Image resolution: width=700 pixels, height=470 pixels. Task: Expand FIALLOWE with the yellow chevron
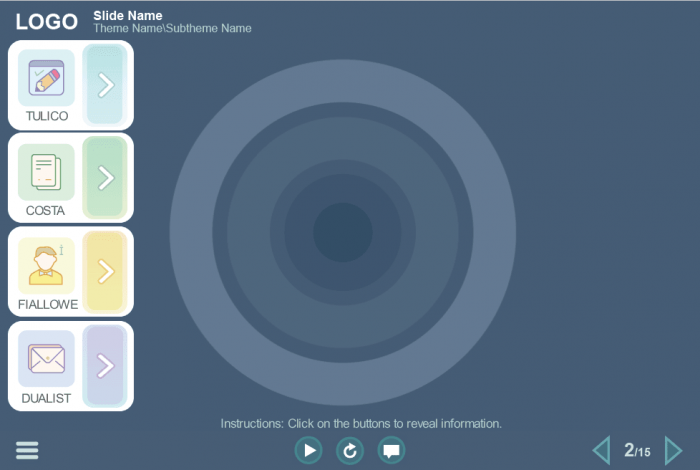tap(105, 271)
